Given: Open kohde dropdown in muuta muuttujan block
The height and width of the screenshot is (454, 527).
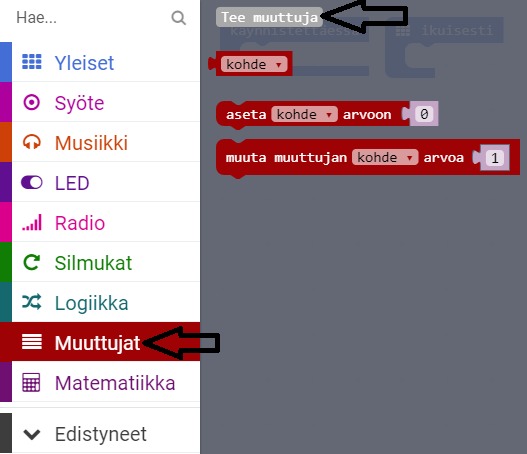Looking at the screenshot, I should (385, 157).
